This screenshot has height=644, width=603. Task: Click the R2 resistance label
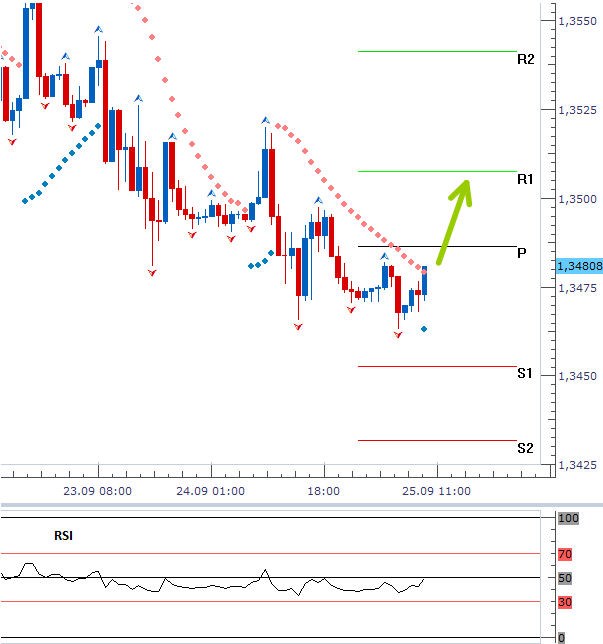point(525,59)
